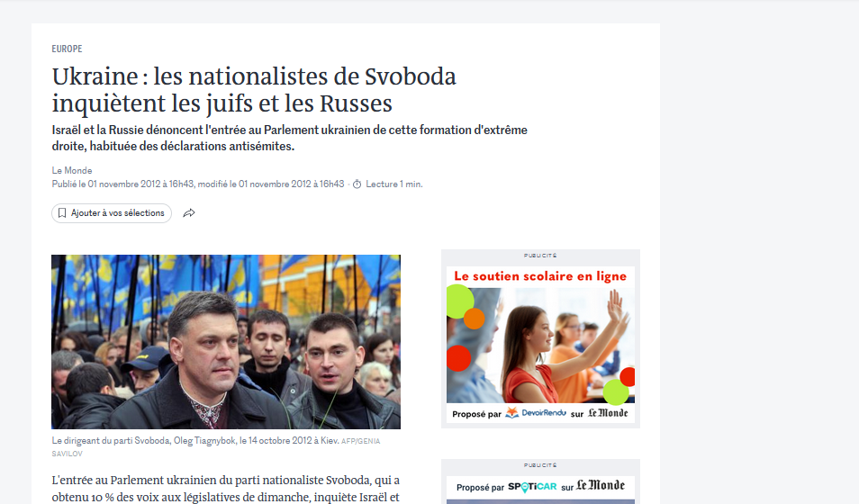Click the reading time clock icon
The height and width of the screenshot is (504, 859).
point(357,184)
